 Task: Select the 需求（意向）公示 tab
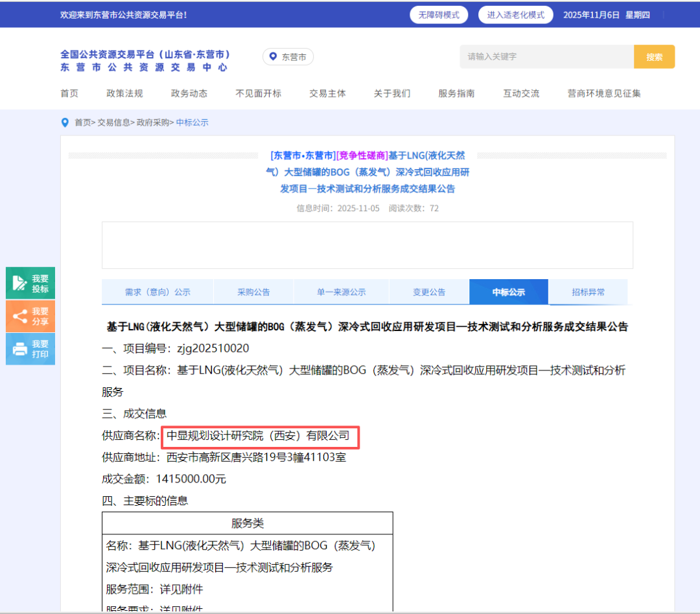point(157,292)
